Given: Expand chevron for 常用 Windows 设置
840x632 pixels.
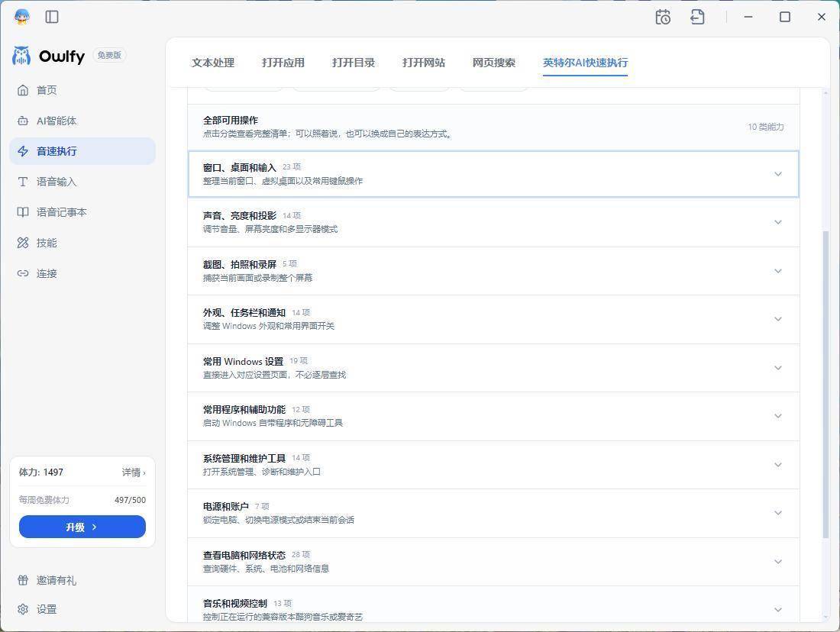Looking at the screenshot, I should pos(778,368).
